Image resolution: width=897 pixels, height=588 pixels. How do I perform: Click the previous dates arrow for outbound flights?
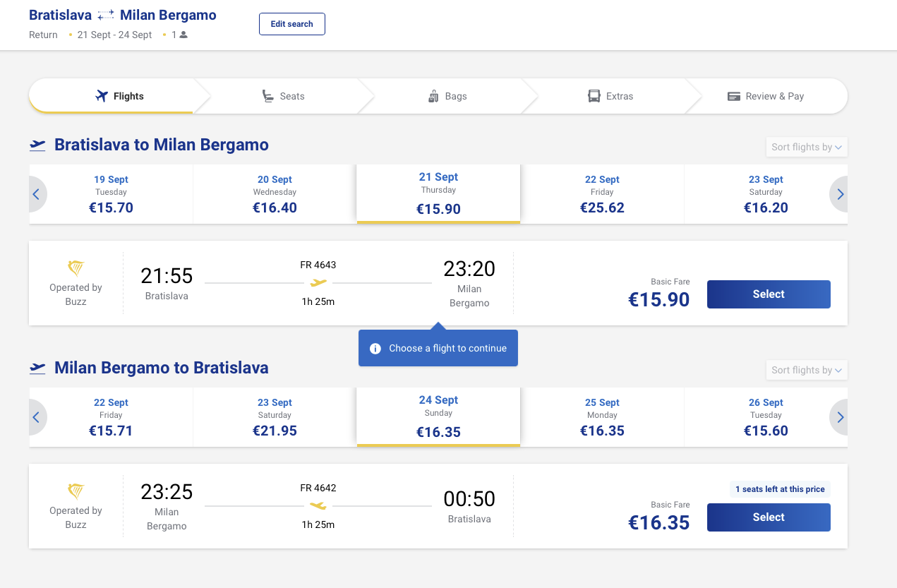[37, 194]
